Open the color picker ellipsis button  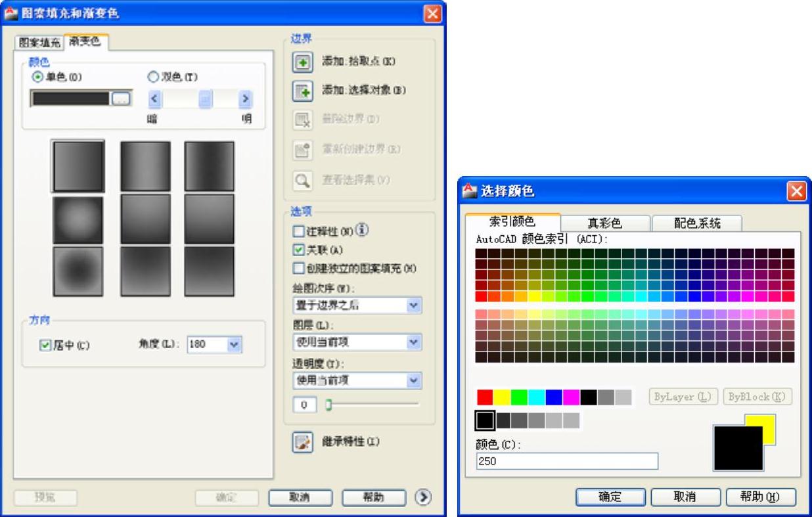[121, 99]
